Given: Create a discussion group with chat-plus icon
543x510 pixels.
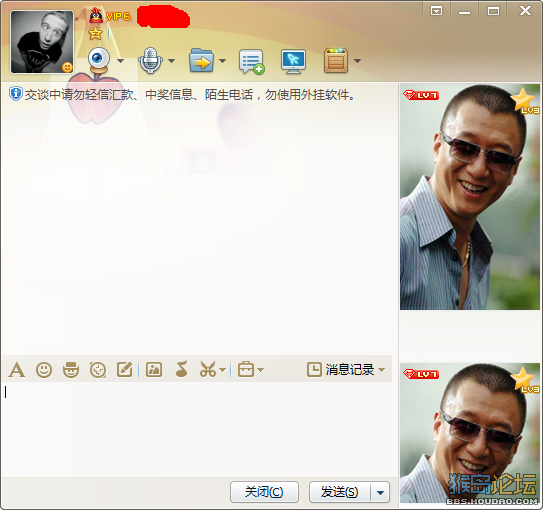Looking at the screenshot, I should [x=251, y=62].
